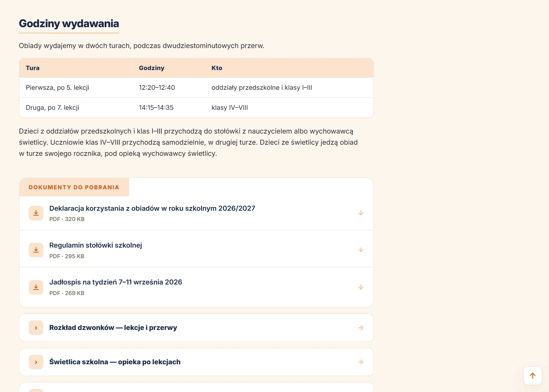Go to Świetlica szkolna — opieka po lekcjach
549x392 pixels.
point(196,362)
